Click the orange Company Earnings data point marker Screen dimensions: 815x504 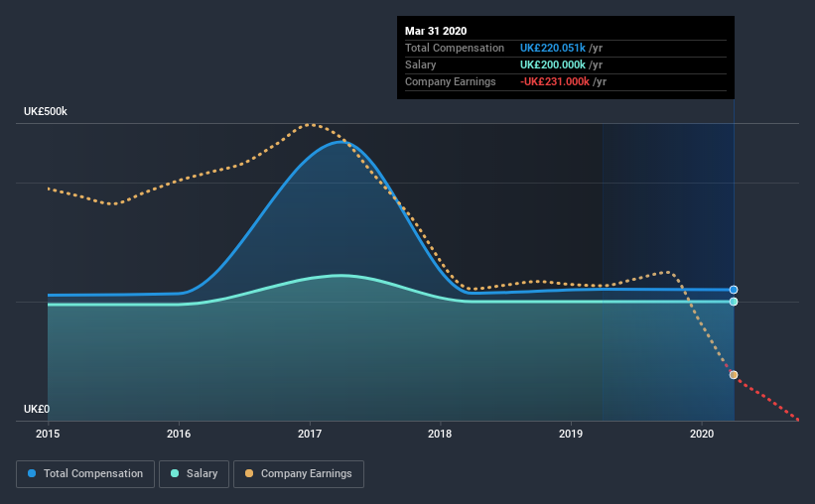[734, 375]
